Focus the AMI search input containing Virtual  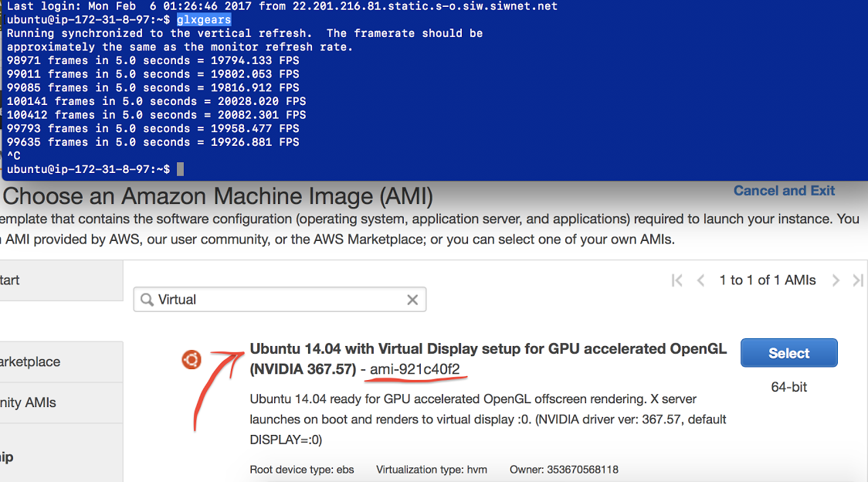(x=280, y=300)
